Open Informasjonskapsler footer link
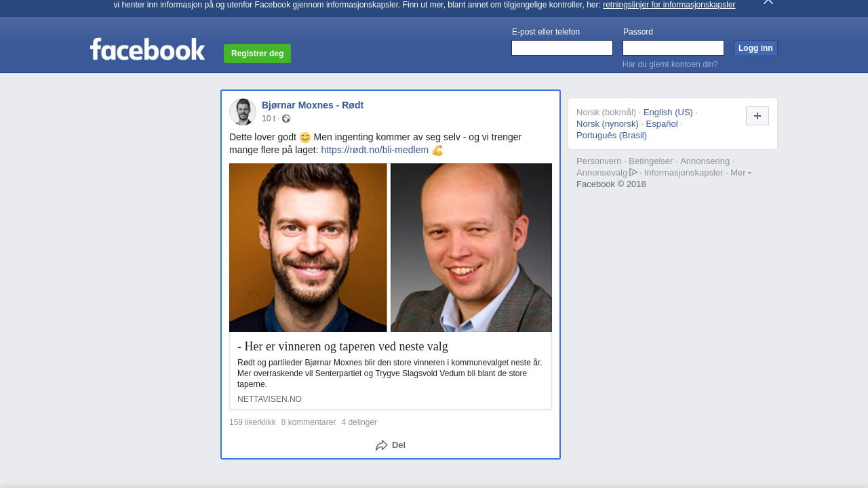The image size is (868, 488). [x=684, y=173]
